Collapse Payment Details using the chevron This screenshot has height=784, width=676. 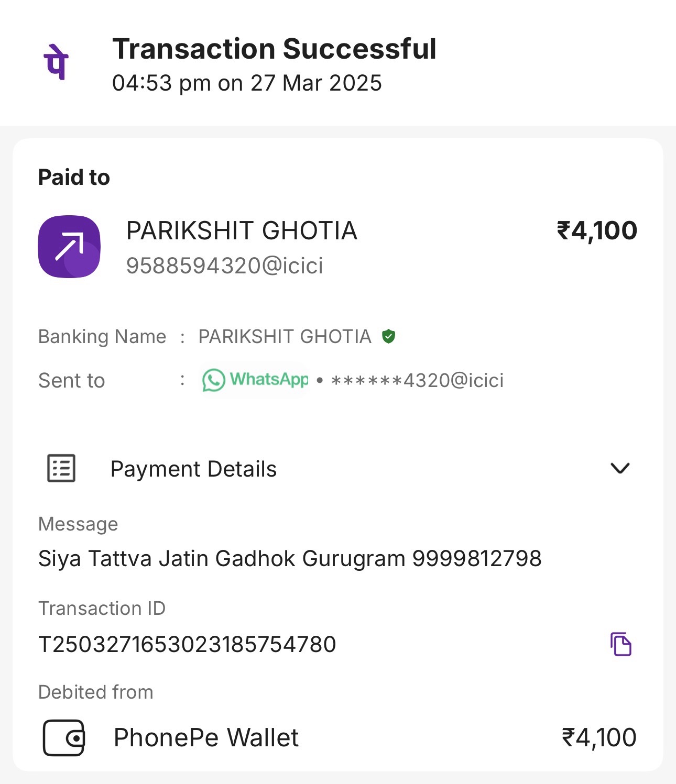point(620,468)
